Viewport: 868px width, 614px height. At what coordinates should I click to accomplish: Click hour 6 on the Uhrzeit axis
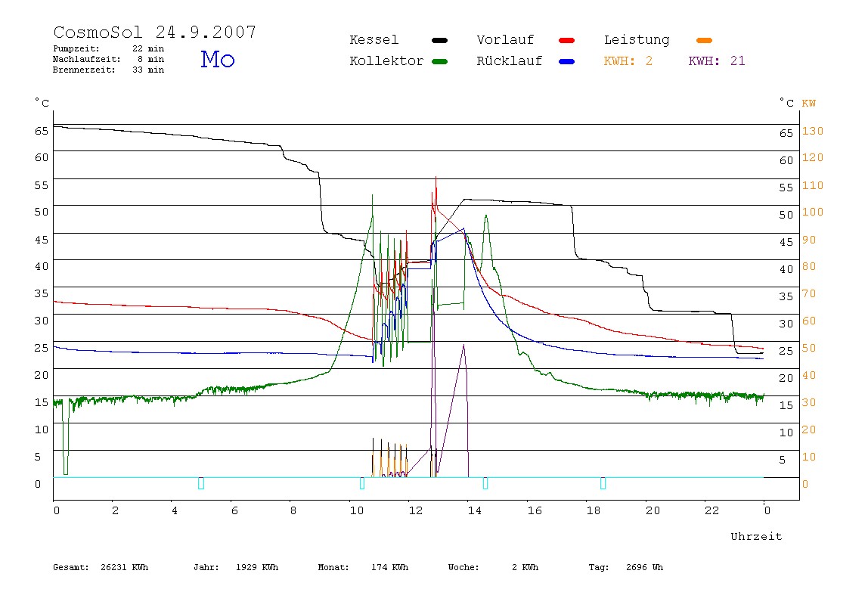pyautogui.click(x=234, y=510)
